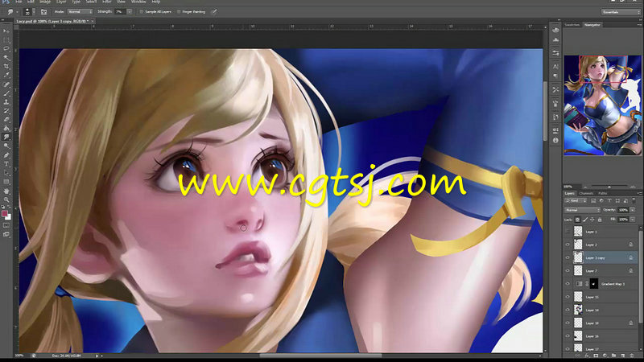
Task: Switch to the Channels tab
Action: tap(586, 193)
